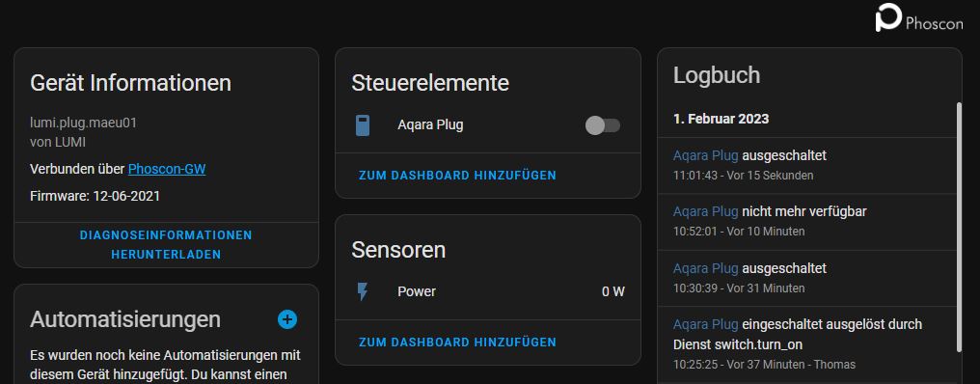Viewport: 980px width, 384px height.
Task: Open the Aqara Plug entity name in Steuerelemente
Action: click(430, 125)
